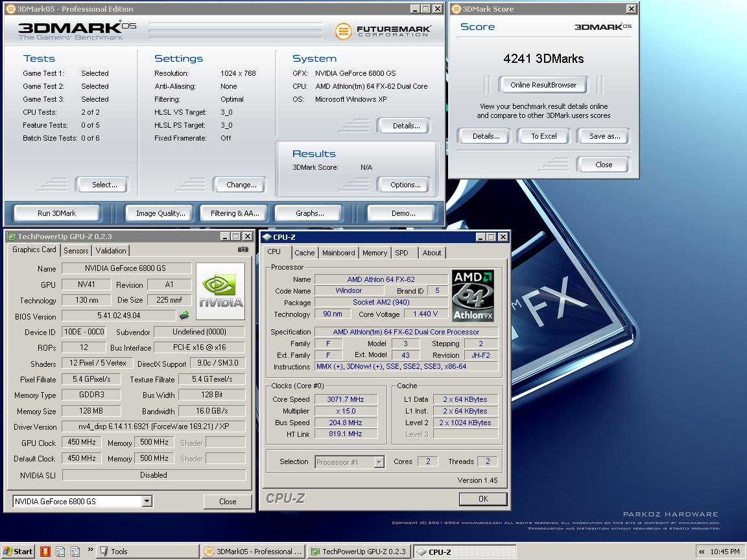Switch to the Sensors tab in GPU-Z
Viewport: 747px width, 560px height.
coord(76,250)
